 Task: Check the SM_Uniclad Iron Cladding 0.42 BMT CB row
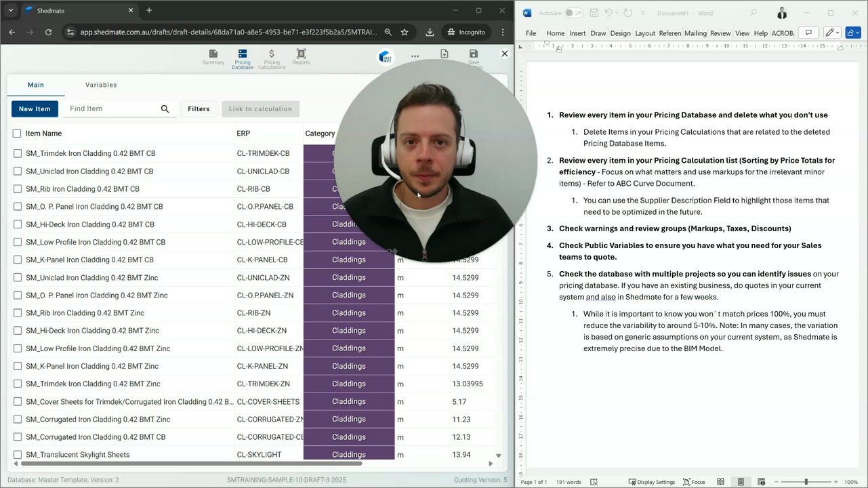18,171
